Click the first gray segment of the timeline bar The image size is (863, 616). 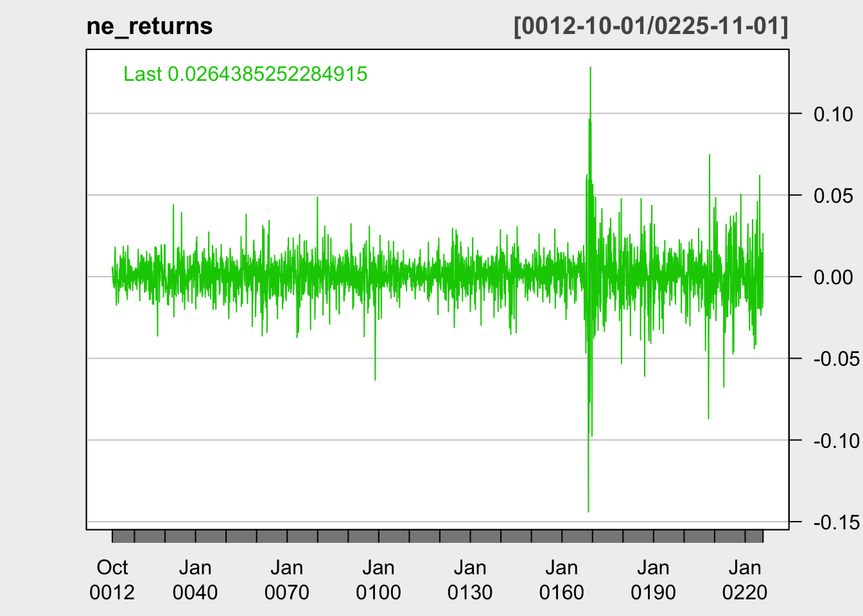tap(123, 536)
